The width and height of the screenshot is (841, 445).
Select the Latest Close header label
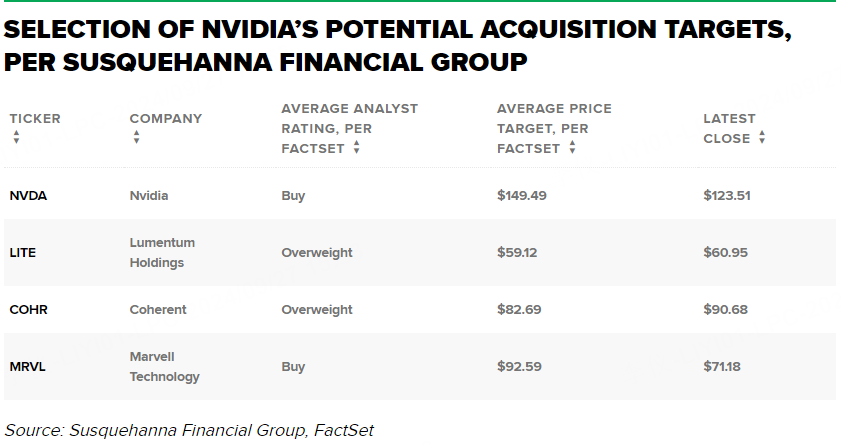click(x=729, y=128)
